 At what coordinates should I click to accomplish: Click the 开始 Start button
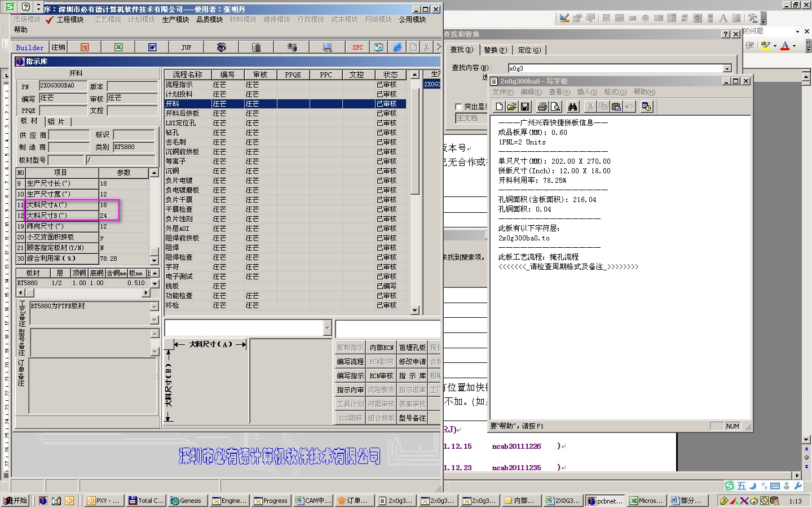tap(15, 501)
